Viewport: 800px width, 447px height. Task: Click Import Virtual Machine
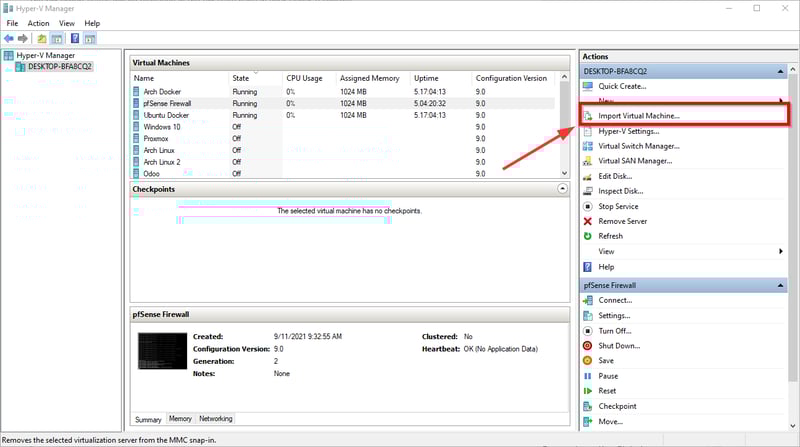[x=638, y=116]
